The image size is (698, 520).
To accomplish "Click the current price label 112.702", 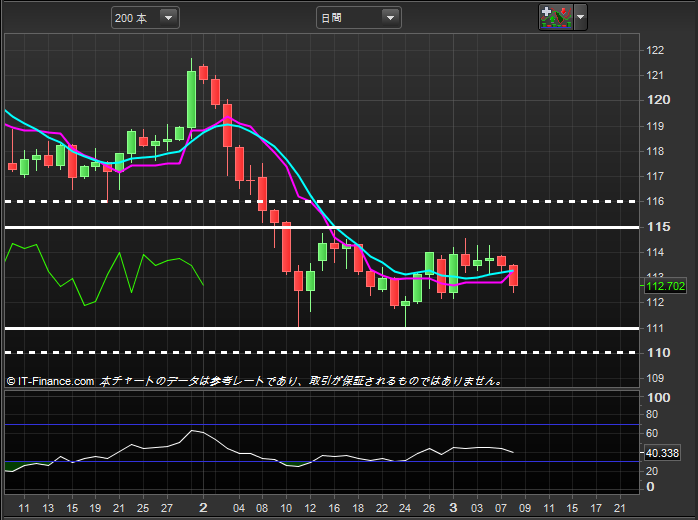I will 665,286.
